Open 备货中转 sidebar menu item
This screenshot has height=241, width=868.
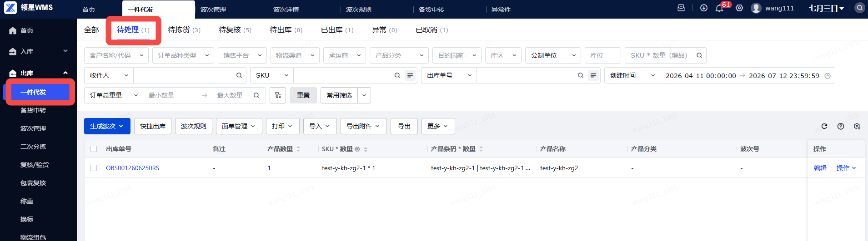coord(33,110)
